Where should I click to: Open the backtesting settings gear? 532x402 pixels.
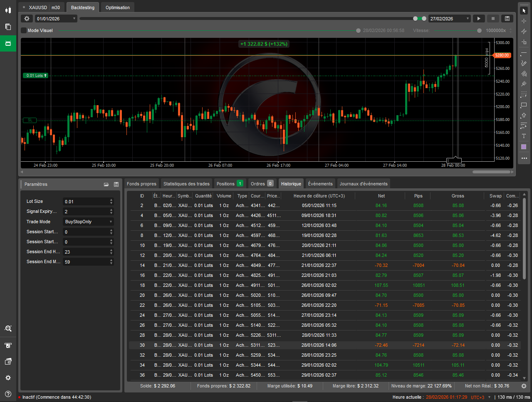coord(27,18)
